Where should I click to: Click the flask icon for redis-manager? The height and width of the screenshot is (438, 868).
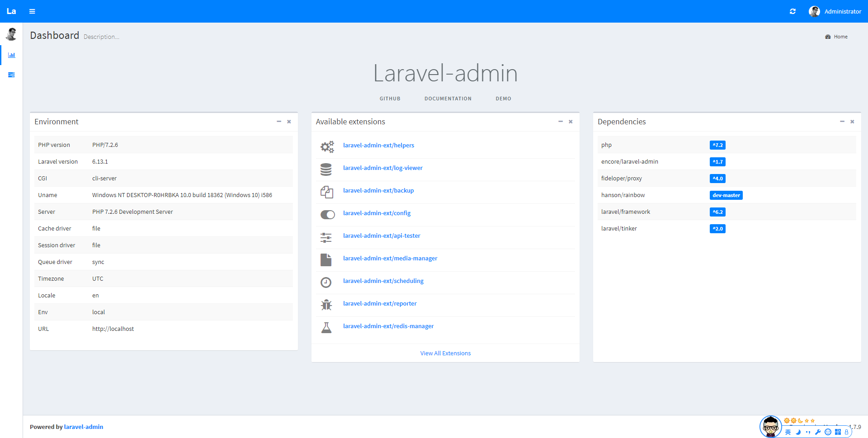point(326,327)
